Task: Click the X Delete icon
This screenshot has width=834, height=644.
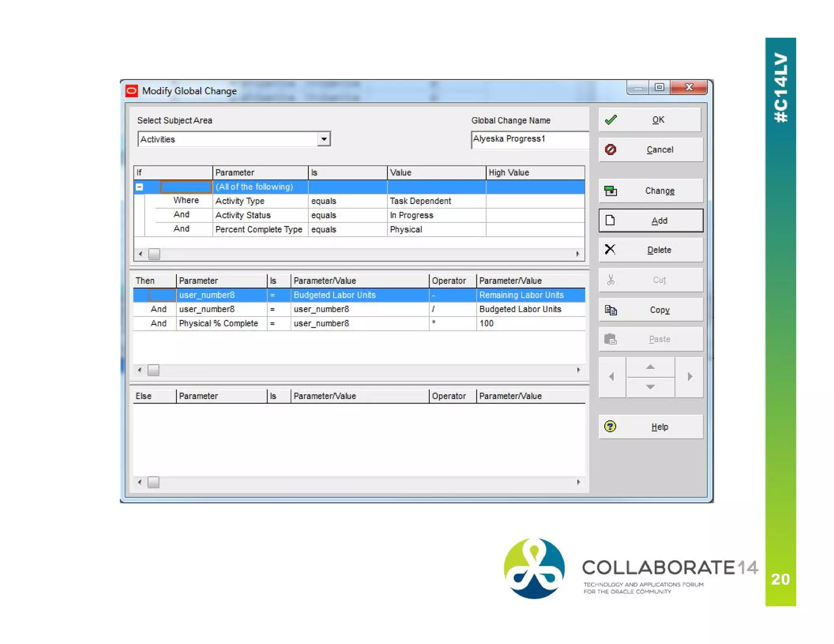Action: point(610,250)
